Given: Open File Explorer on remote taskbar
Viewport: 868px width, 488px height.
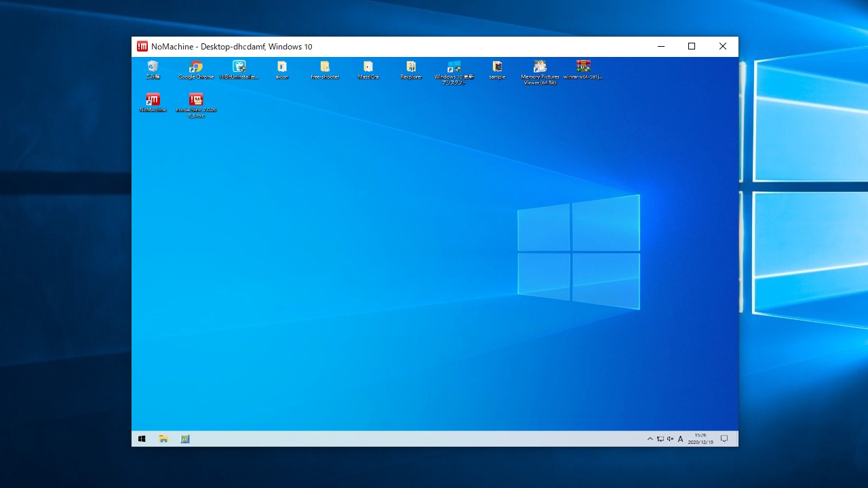Looking at the screenshot, I should point(163,439).
